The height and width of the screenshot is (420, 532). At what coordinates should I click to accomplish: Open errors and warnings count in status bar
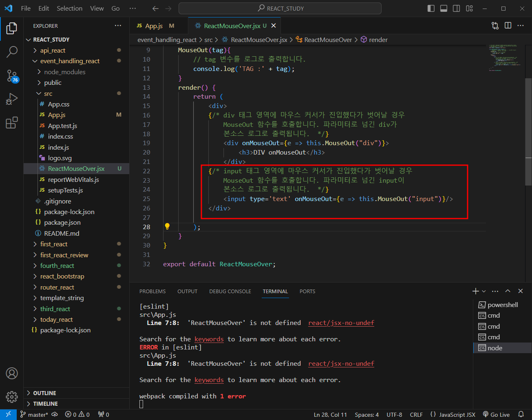77,415
